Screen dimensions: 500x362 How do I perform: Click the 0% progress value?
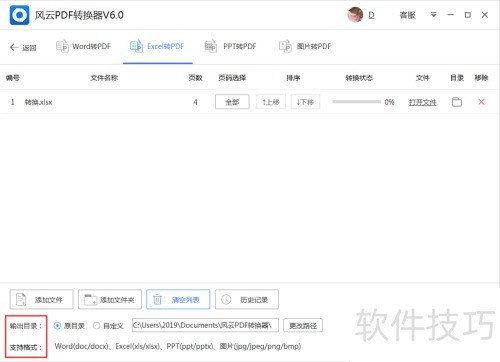pyautogui.click(x=389, y=102)
